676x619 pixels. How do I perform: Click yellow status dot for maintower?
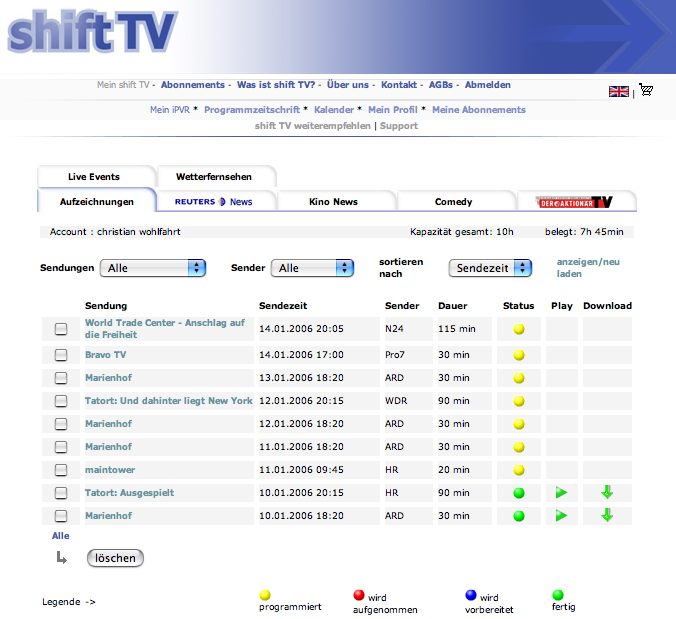519,470
